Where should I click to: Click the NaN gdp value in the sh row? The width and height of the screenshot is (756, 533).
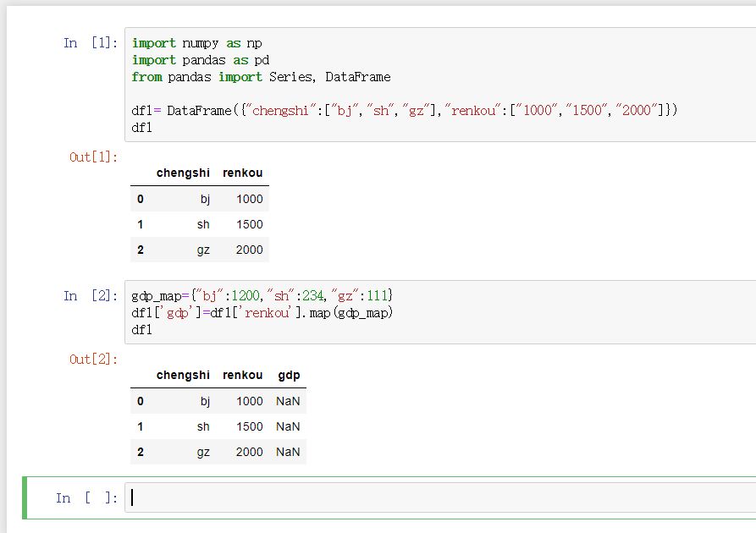(288, 426)
